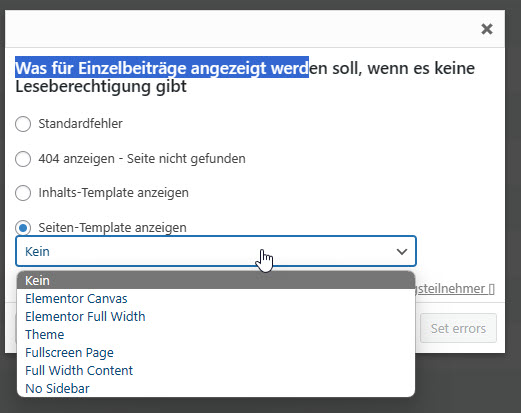Click the Inhalts-Template anzeigen label text

113,193
